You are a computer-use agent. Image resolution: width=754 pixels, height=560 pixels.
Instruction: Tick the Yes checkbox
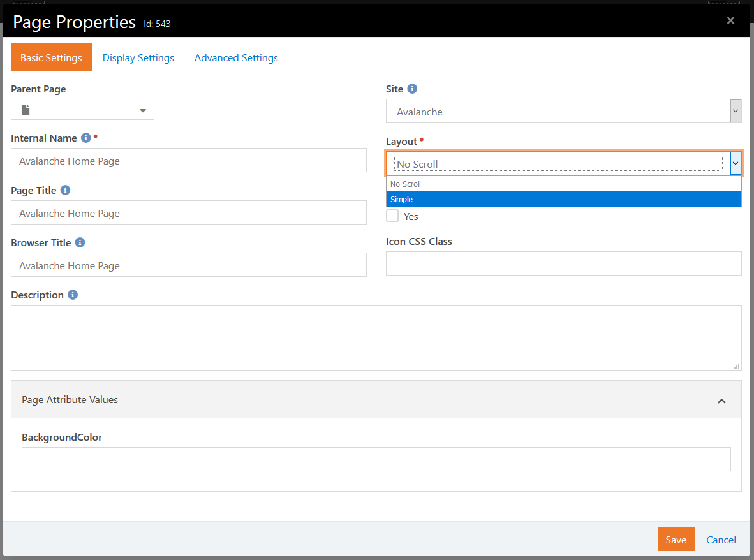click(x=392, y=216)
